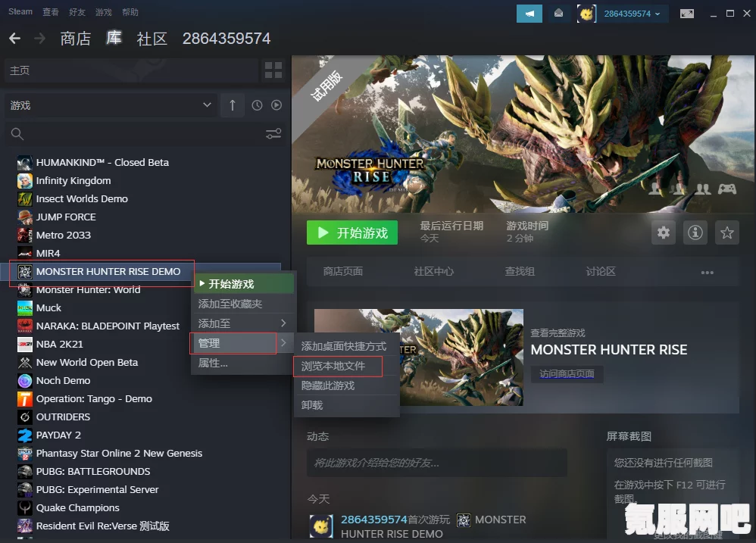Open the friends activity inbox icon
Viewport: 756px width, 543px height.
point(558,14)
